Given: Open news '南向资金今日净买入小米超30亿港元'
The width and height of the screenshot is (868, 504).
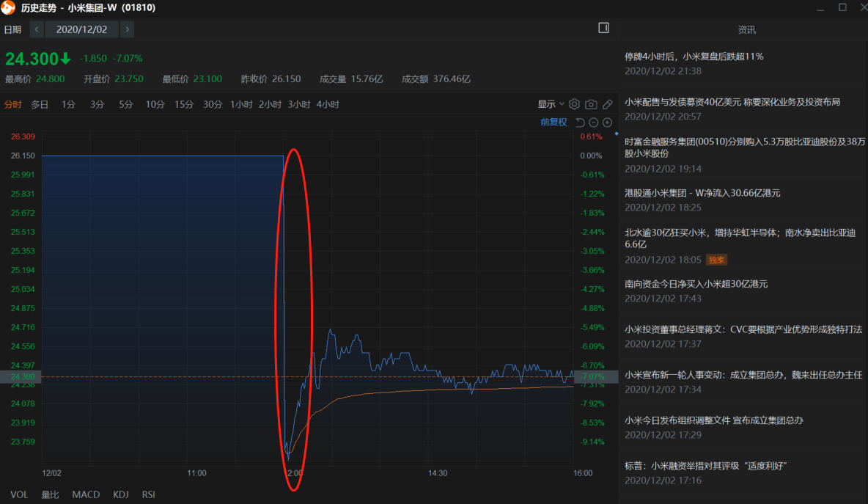Looking at the screenshot, I should click(696, 284).
